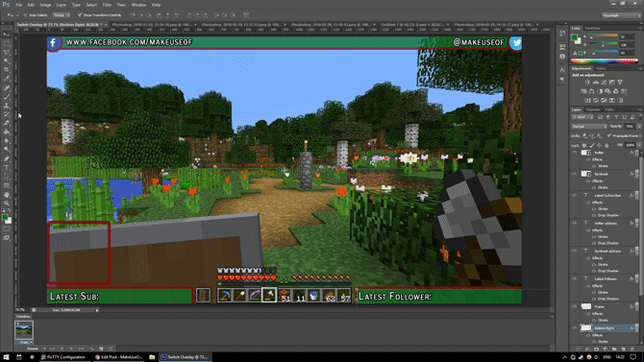This screenshot has width=644, height=362.
Task: Open the Image menu
Action: pos(45,5)
